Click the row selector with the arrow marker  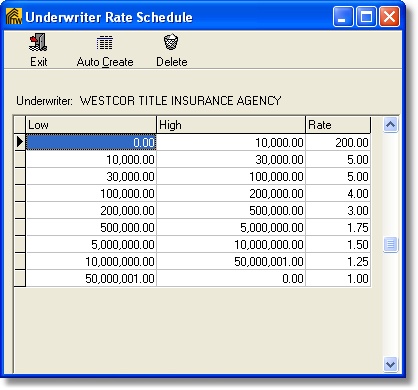click(x=20, y=142)
